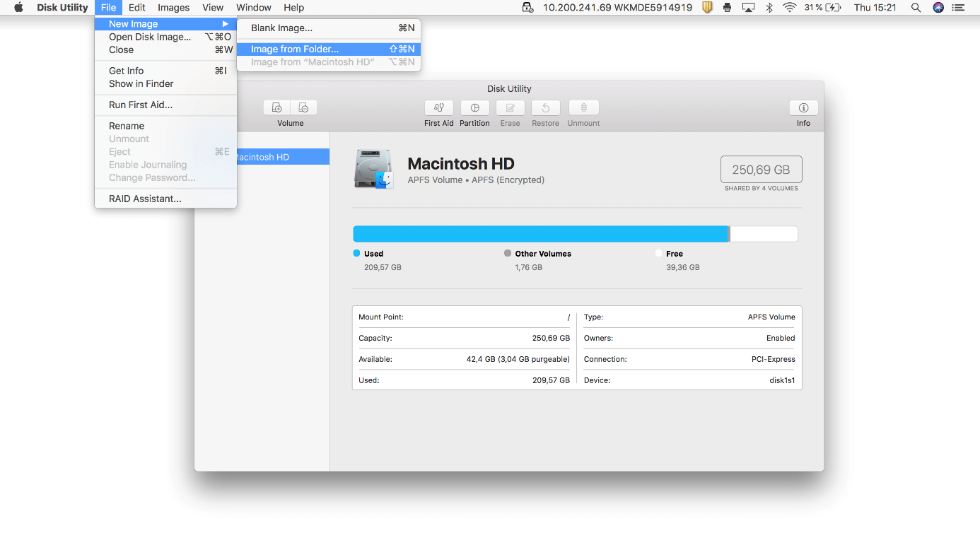
Task: Click the Wi-Fi status icon
Action: [x=789, y=8]
